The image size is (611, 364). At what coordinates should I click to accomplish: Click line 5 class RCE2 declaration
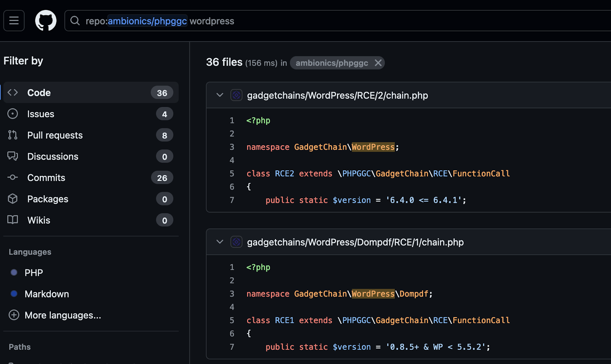coord(378,173)
